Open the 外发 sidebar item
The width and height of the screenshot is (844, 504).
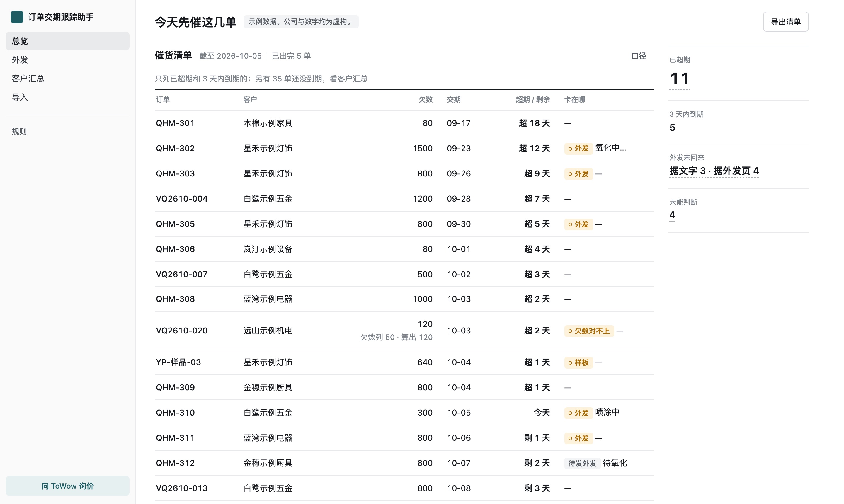(68, 60)
